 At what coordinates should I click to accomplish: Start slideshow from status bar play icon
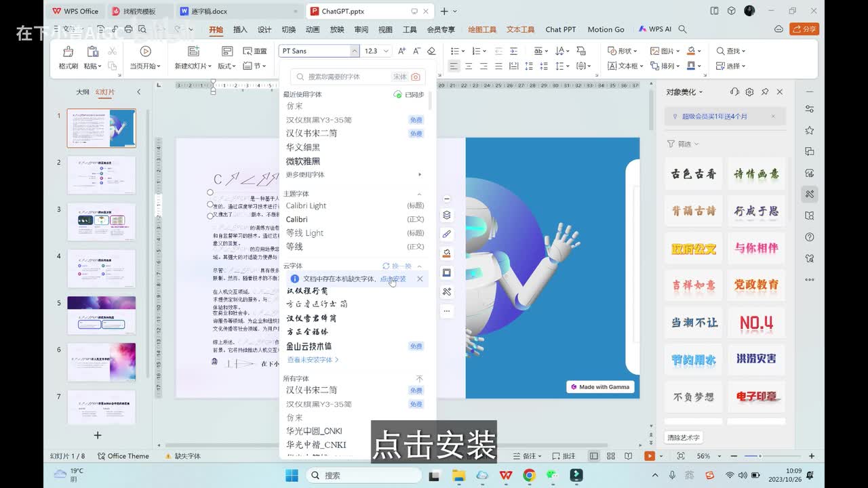[649, 456]
